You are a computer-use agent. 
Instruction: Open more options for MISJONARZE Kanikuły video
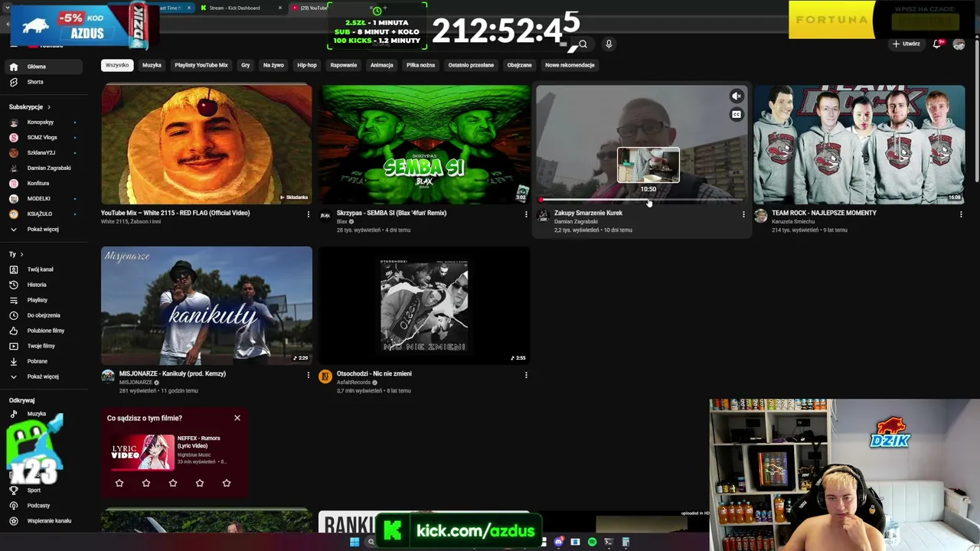pos(309,375)
